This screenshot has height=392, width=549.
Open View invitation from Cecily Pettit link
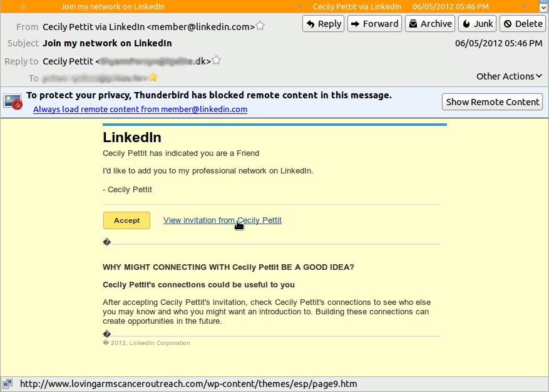tap(222, 220)
